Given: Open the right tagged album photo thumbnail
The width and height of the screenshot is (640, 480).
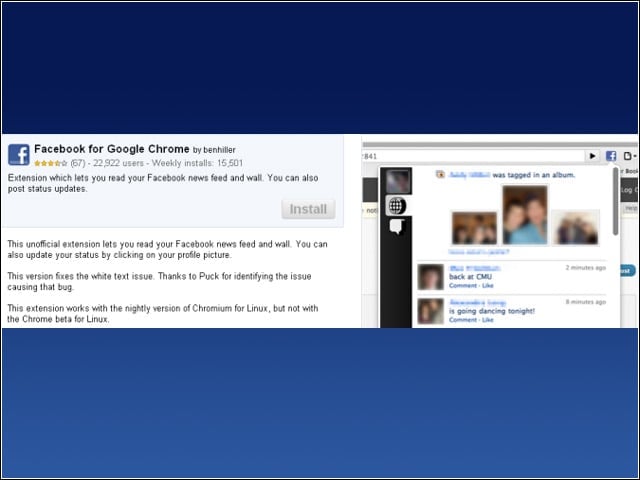Looking at the screenshot, I should coord(576,228).
